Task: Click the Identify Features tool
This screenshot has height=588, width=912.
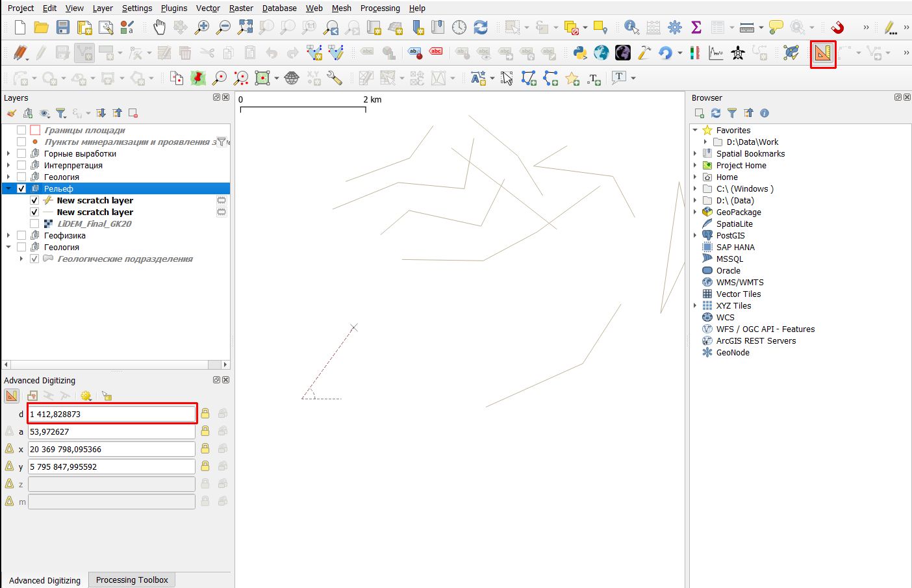Action: point(631,27)
